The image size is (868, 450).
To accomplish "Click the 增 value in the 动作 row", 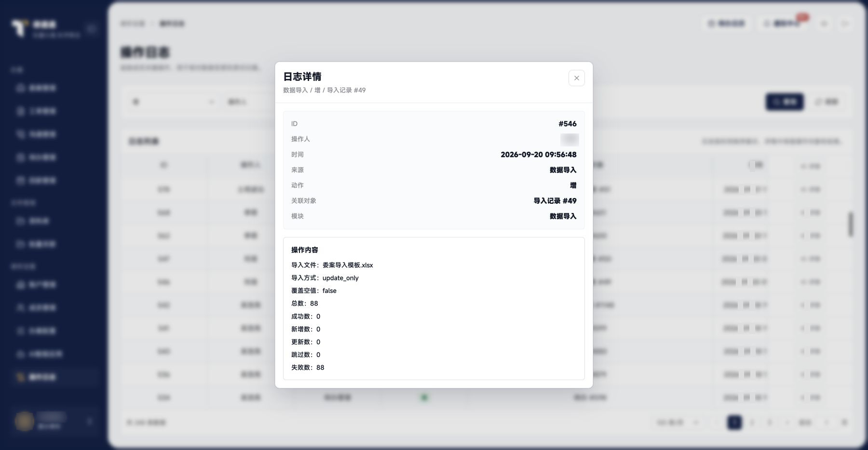I will (573, 185).
